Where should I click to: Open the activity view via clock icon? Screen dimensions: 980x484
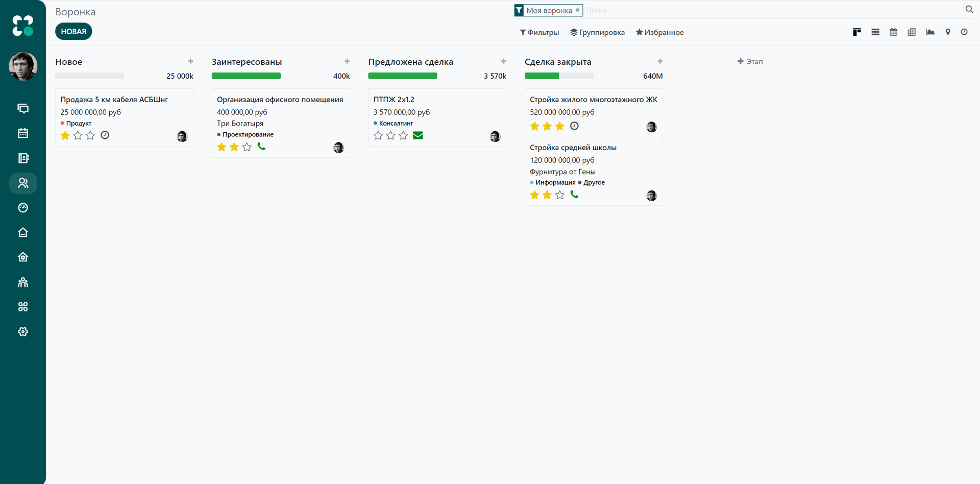click(x=964, y=32)
